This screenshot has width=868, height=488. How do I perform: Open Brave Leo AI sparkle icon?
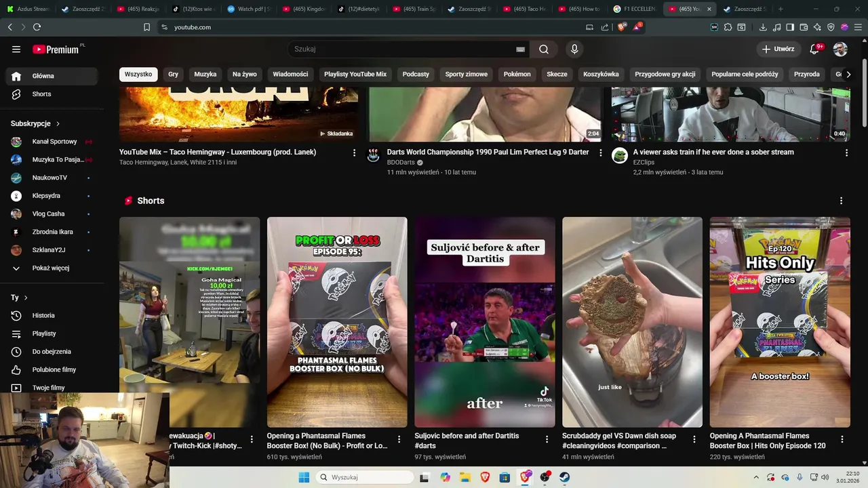point(817,27)
